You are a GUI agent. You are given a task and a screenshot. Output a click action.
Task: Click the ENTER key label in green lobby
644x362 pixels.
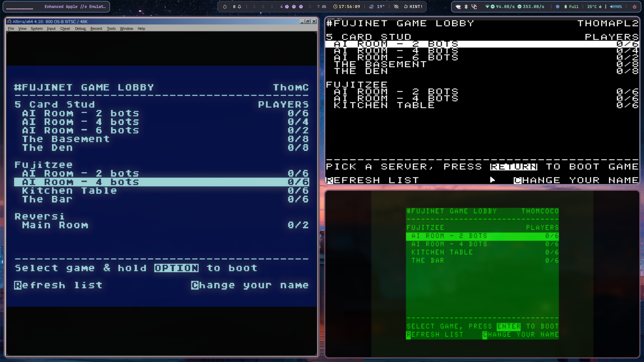tap(509, 326)
